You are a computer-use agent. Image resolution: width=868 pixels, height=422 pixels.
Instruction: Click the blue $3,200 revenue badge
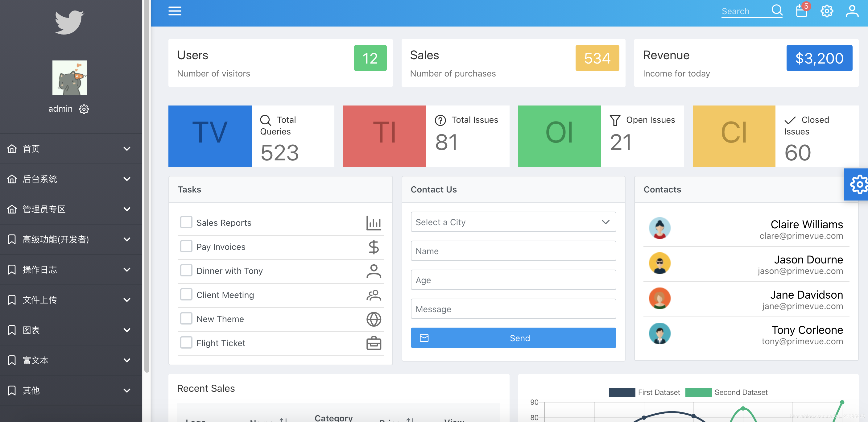coord(819,58)
